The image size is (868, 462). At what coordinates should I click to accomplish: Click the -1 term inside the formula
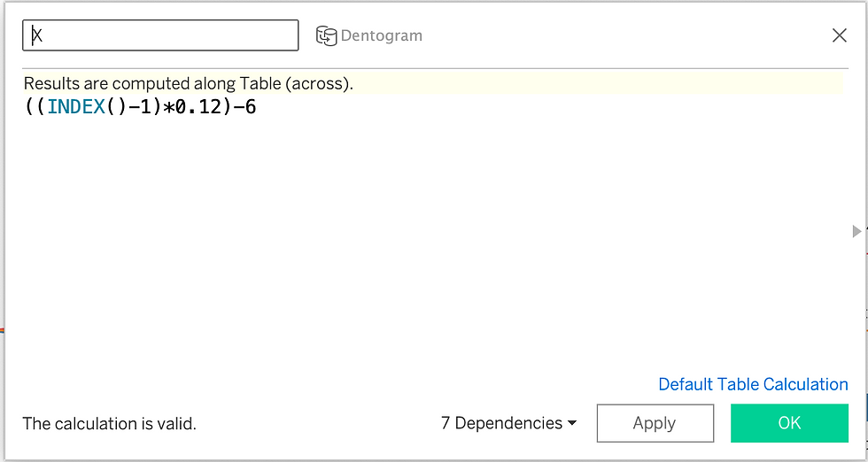tap(139, 106)
